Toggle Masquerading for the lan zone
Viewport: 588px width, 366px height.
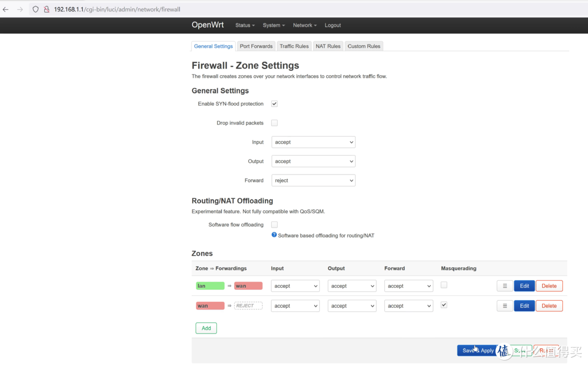click(444, 285)
